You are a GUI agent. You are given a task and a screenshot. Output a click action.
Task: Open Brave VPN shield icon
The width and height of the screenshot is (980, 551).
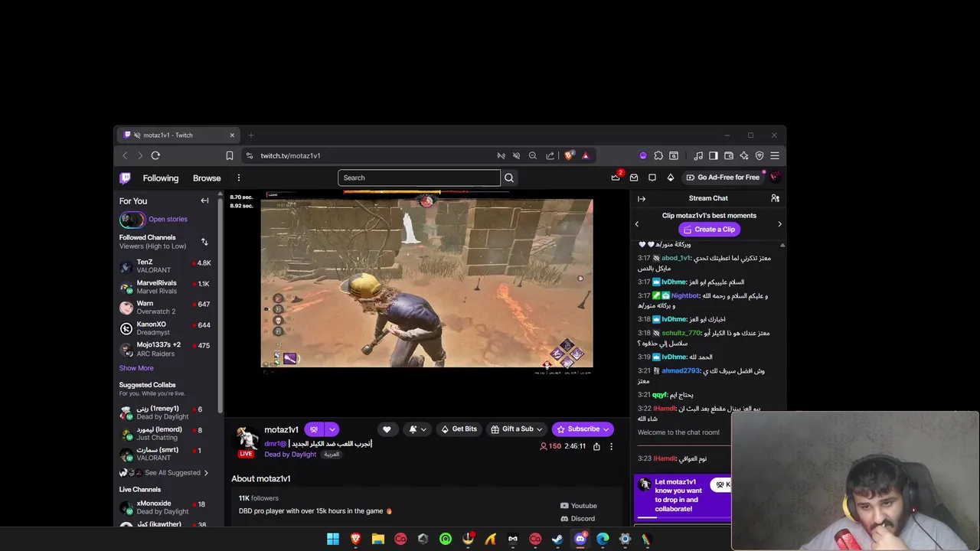pos(759,155)
